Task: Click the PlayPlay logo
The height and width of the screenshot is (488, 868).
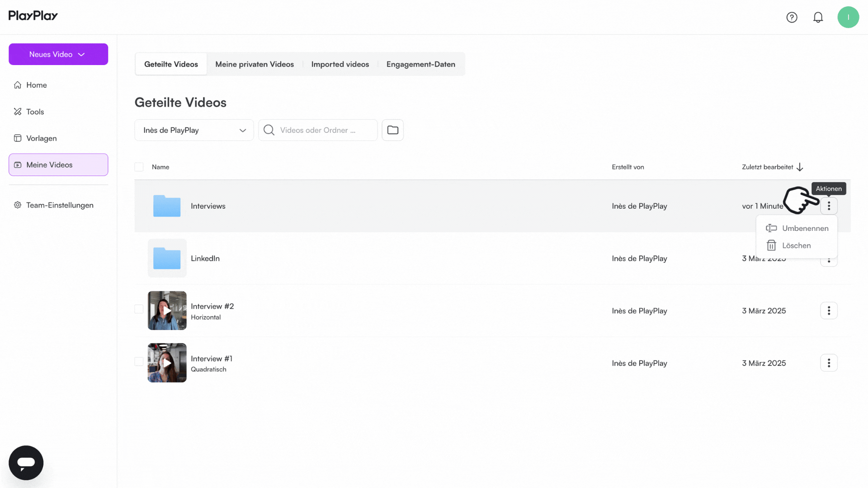Action: [33, 16]
